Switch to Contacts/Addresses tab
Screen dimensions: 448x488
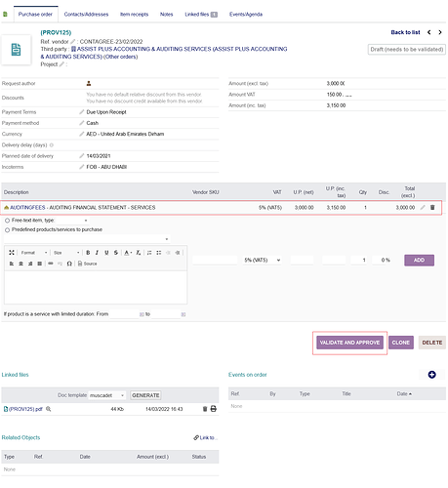coord(86,15)
